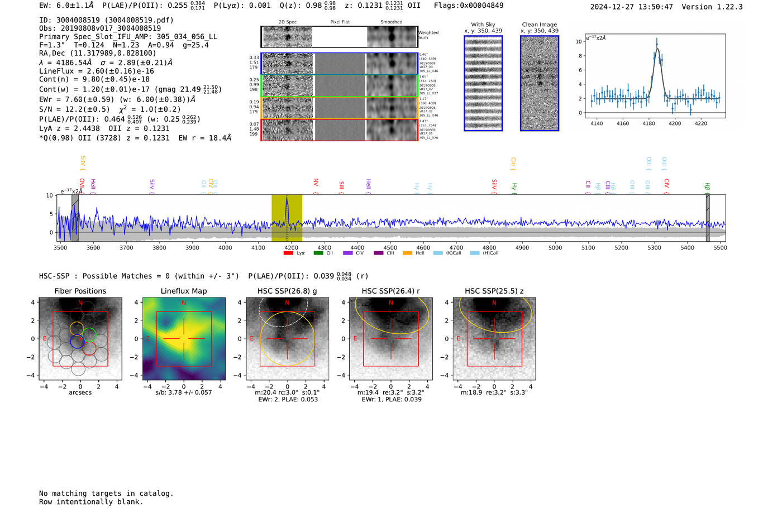
Task: Select the Clean Image cutout
Action: coord(540,83)
